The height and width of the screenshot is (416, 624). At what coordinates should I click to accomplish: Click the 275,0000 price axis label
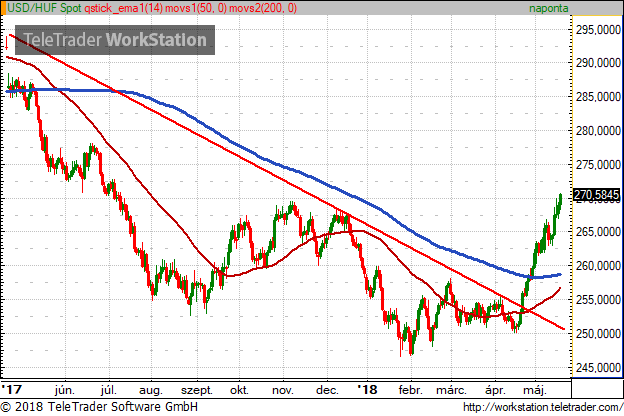[x=598, y=164]
